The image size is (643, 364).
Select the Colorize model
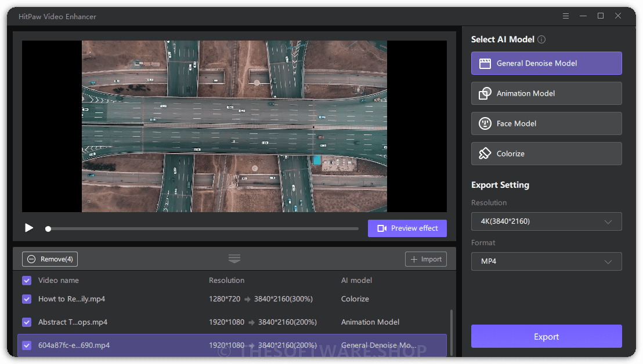546,154
